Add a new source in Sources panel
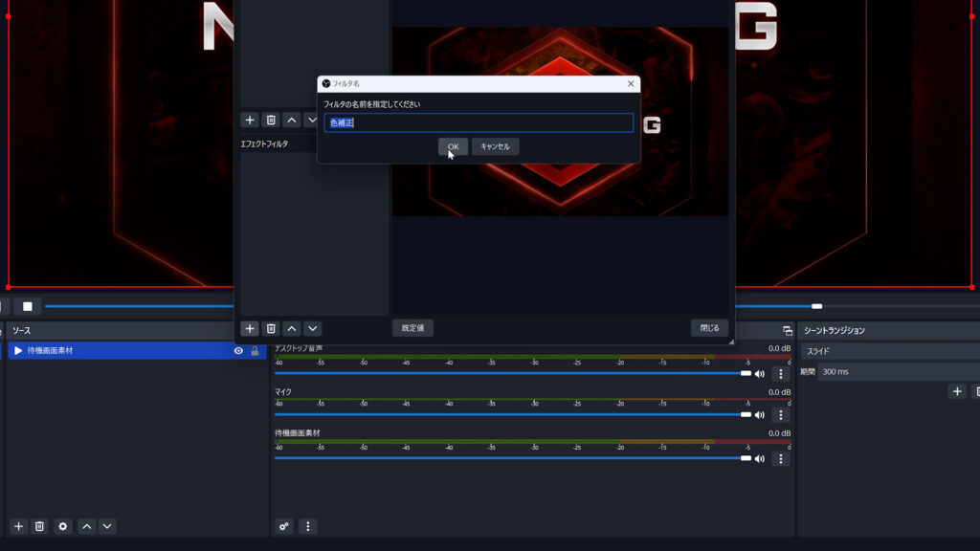The height and width of the screenshot is (551, 980). [18, 526]
